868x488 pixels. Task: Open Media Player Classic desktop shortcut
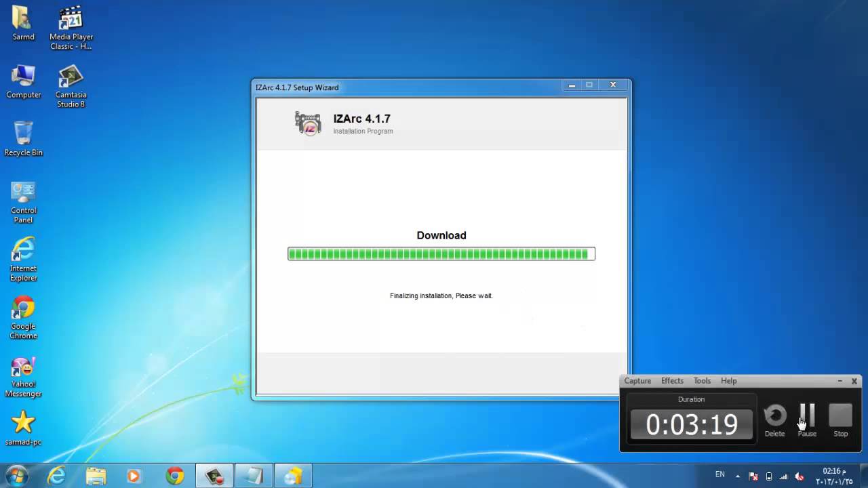71,28
